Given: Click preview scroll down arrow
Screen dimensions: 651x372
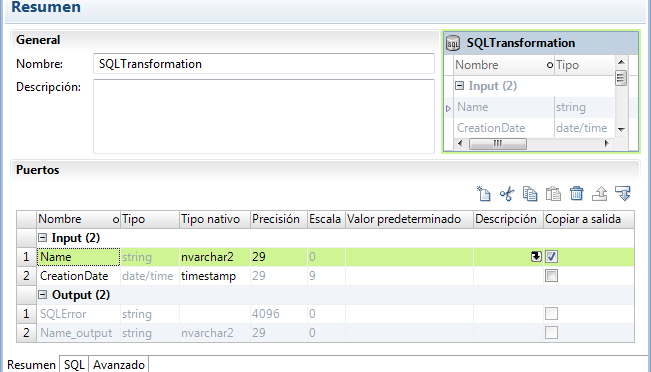Looking at the screenshot, I should 621,129.
